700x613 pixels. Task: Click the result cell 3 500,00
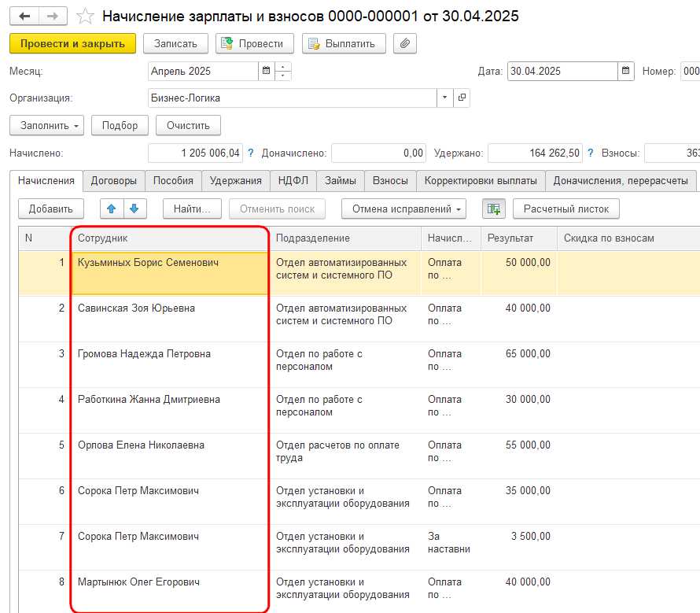pos(519,547)
